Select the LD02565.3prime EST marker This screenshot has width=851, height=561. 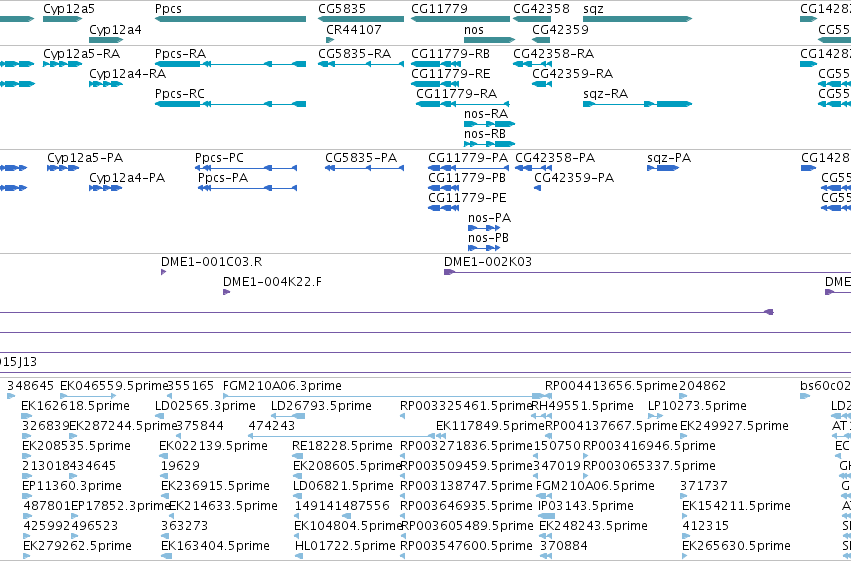158,416
